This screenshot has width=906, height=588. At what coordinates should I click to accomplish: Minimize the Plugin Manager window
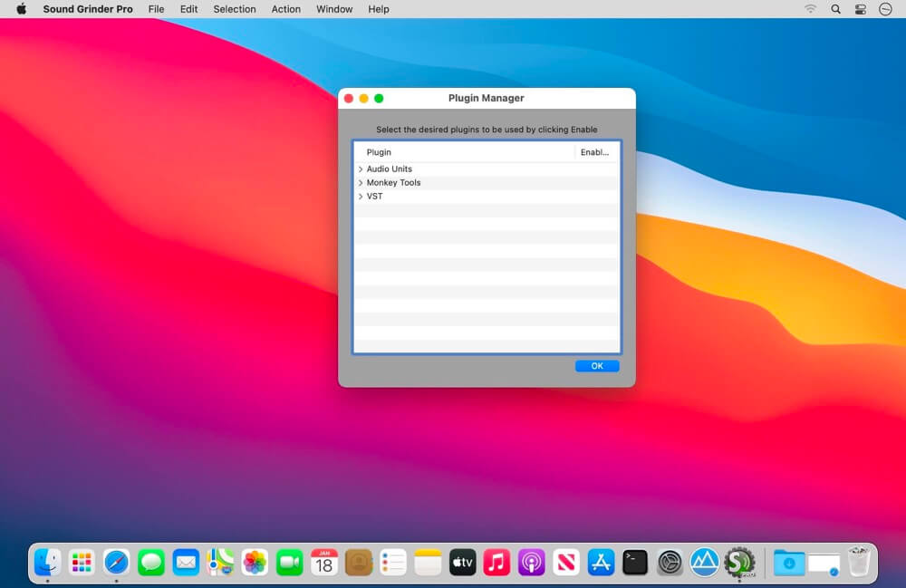pyautogui.click(x=363, y=98)
